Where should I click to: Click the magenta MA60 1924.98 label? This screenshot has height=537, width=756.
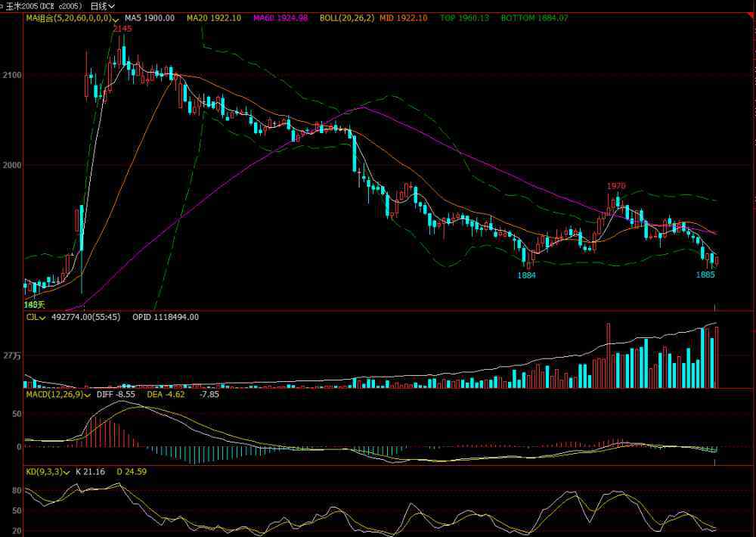click(x=280, y=18)
